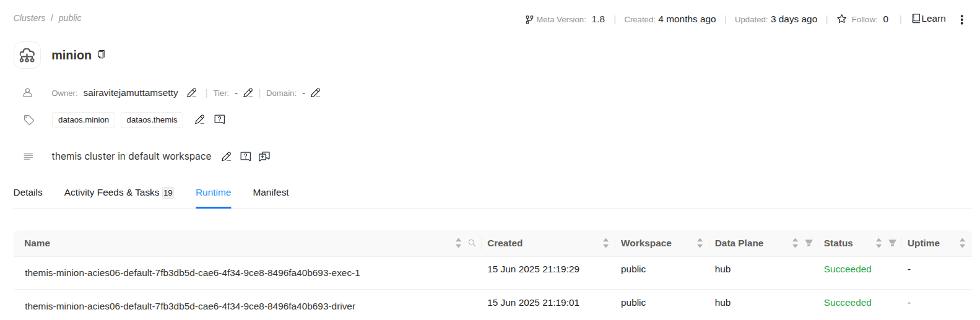Image resolution: width=980 pixels, height=320 pixels.
Task: Click the Learn button
Action: pos(929,19)
